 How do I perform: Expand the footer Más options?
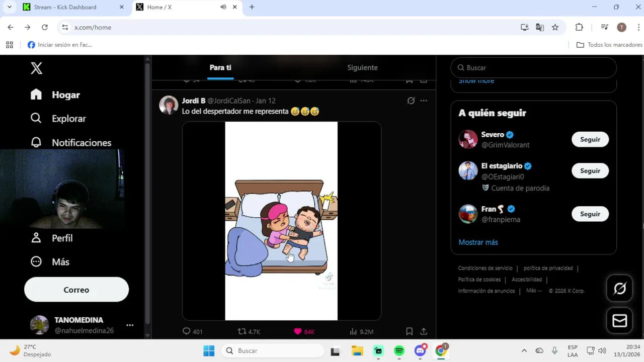click(x=534, y=291)
